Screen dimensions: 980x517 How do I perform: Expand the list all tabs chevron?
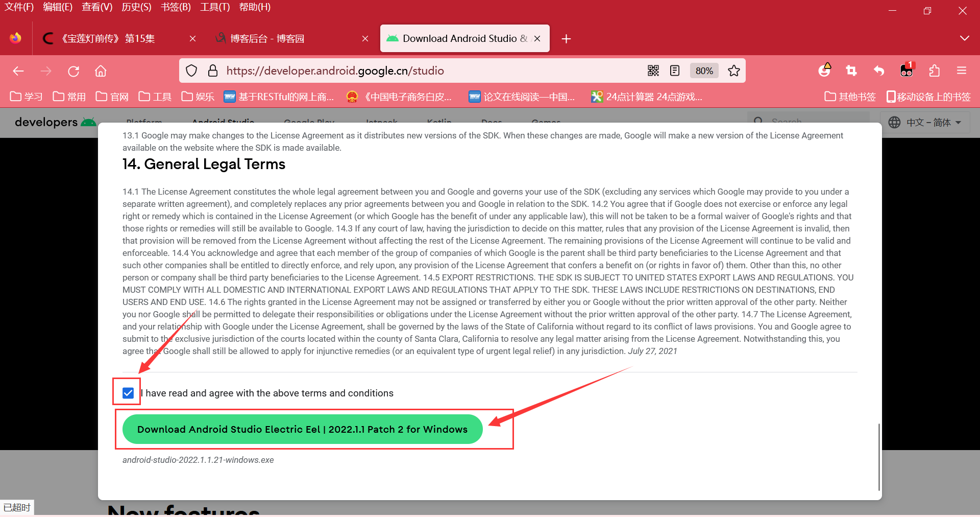tap(964, 38)
